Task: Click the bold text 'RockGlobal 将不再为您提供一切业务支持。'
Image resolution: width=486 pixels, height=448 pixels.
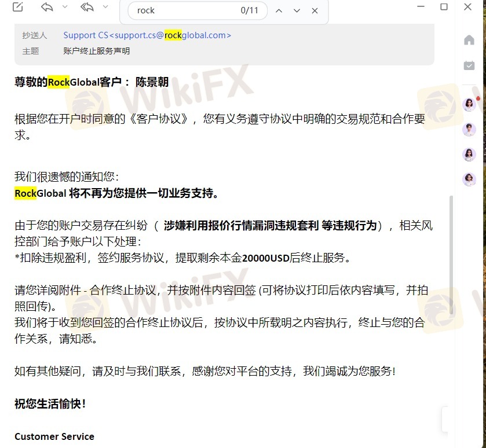Action: coord(116,193)
